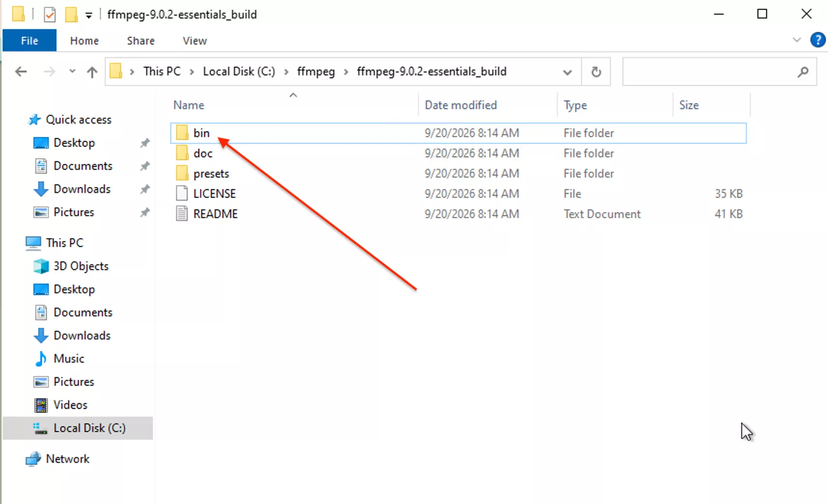
Task: Open Customize Quick Access Toolbar dropdown
Action: tap(89, 15)
